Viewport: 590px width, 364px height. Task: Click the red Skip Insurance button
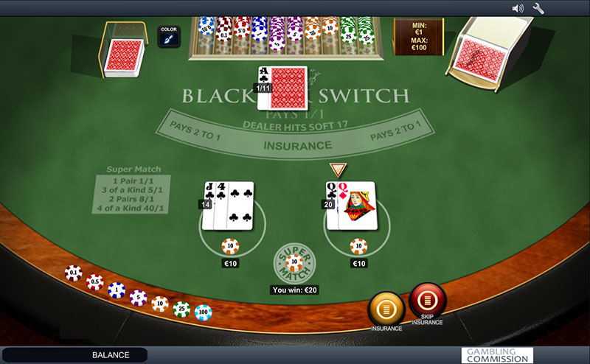427,301
